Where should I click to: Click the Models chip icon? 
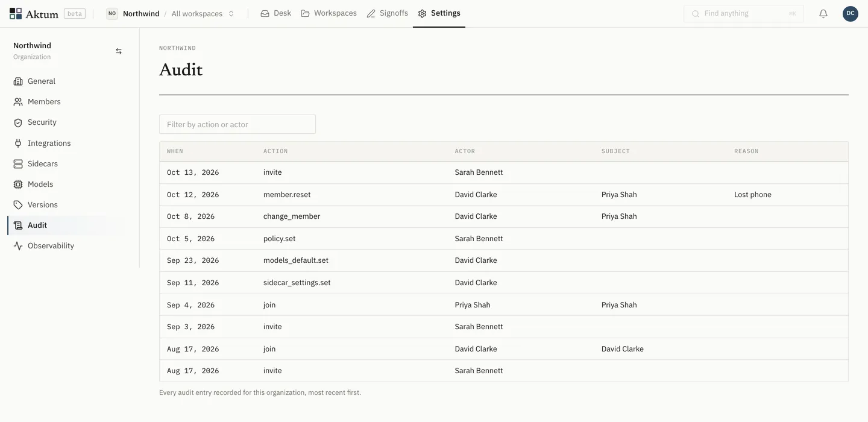[x=18, y=184]
